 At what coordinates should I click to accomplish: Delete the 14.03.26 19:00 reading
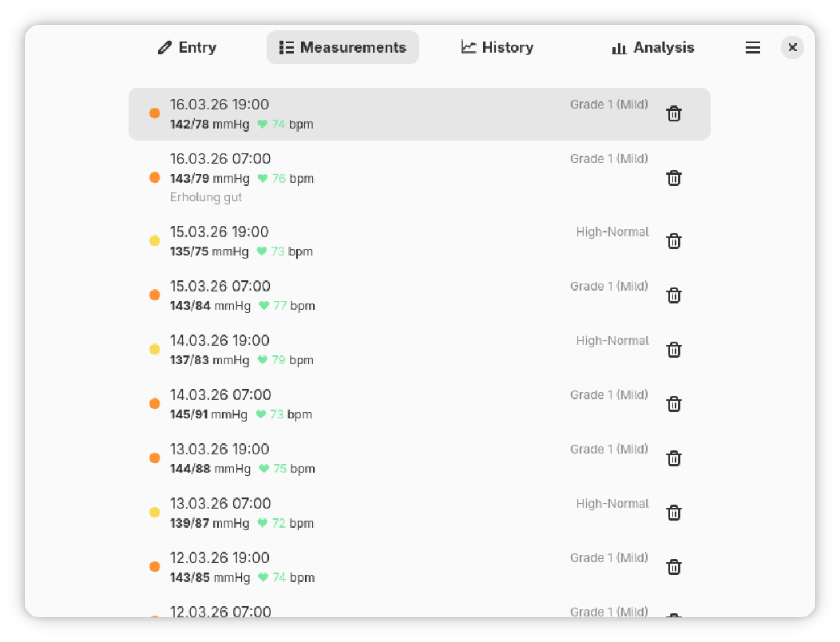(674, 350)
